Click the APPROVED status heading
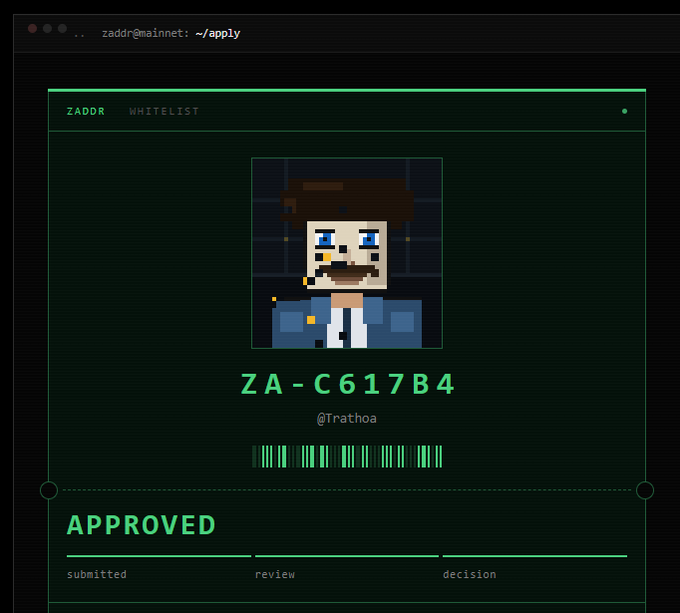 click(x=141, y=525)
